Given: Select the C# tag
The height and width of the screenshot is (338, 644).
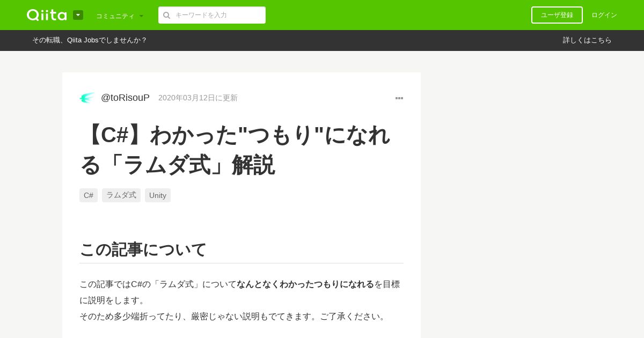Looking at the screenshot, I should [89, 195].
